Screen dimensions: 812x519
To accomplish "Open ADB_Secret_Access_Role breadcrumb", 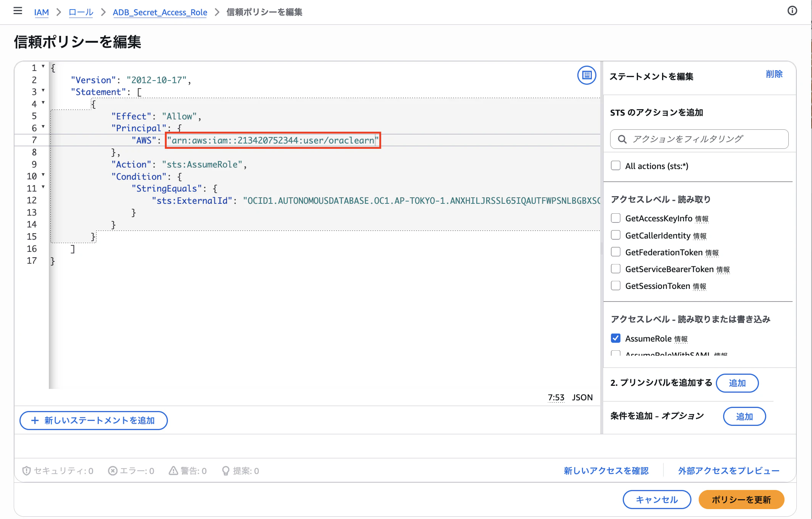I will tap(160, 12).
